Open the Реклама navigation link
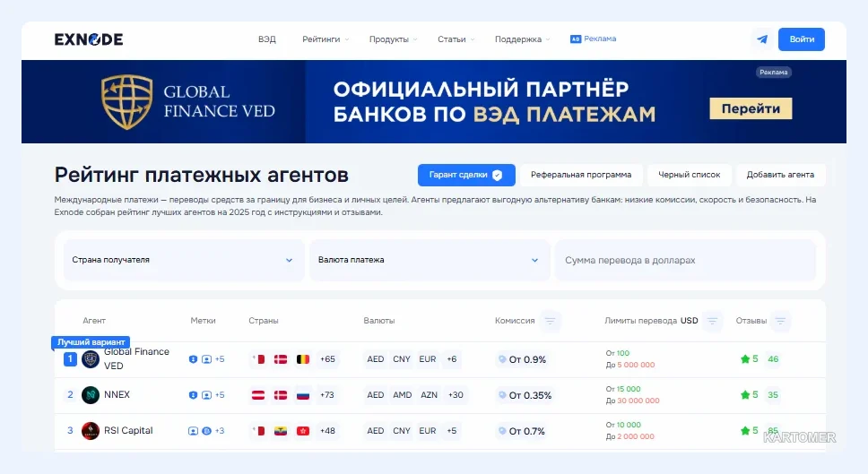The width and height of the screenshot is (868, 474). pos(600,39)
